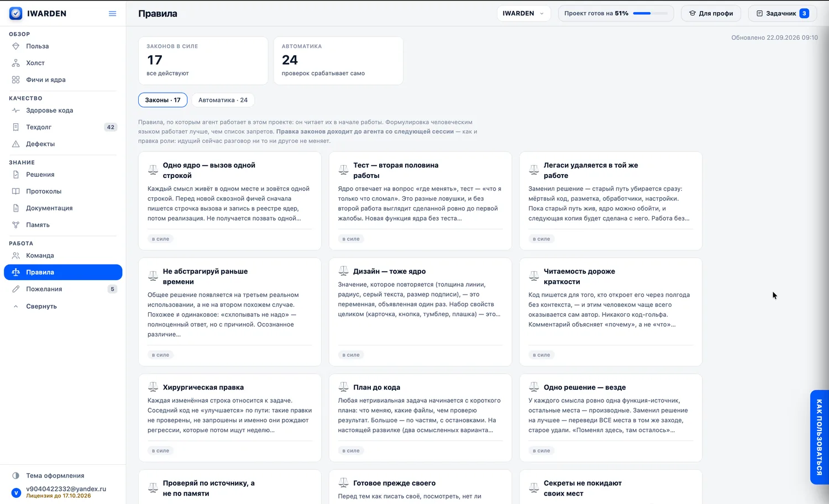Viewport: 829px width, 504px height.
Task: Click the diamond icon beside Польза
Action: (16, 46)
